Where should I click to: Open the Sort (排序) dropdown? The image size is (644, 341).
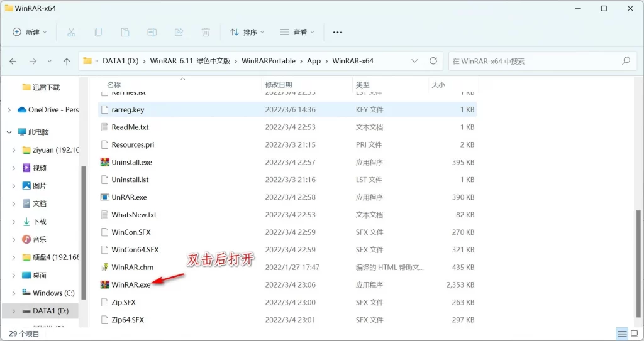point(247,32)
